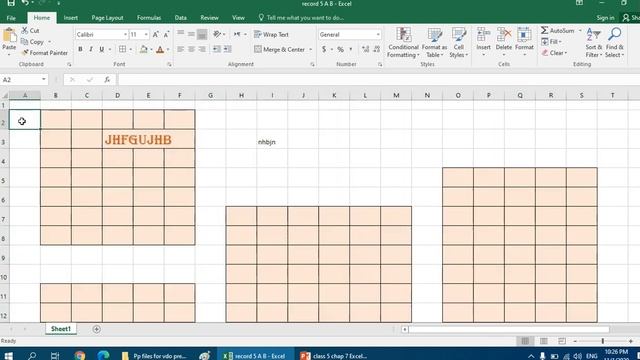The image size is (640, 360).
Task: Click the Delete cells icon
Action: 504,35
